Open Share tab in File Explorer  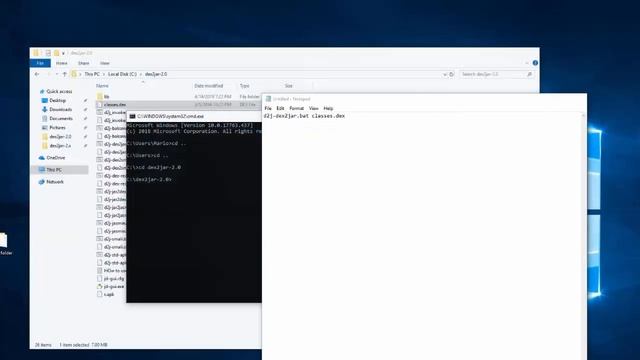point(84,63)
